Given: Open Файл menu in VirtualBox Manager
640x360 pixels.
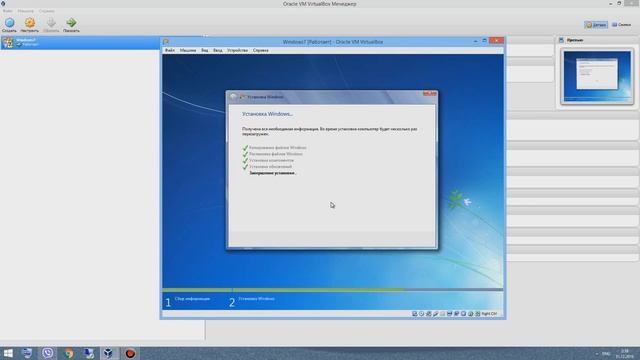Looking at the screenshot, I should coord(7,11).
